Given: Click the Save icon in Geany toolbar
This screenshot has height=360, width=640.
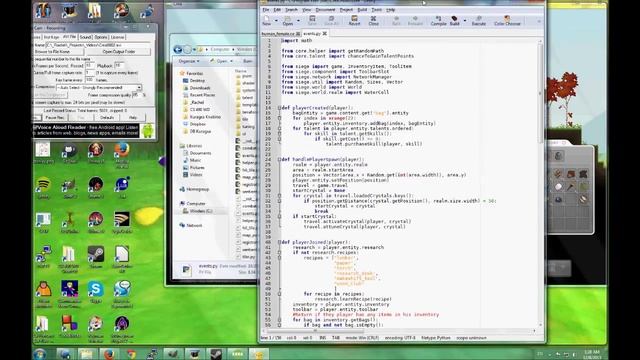Looking at the screenshot, I should pyautogui.click(x=312, y=20).
